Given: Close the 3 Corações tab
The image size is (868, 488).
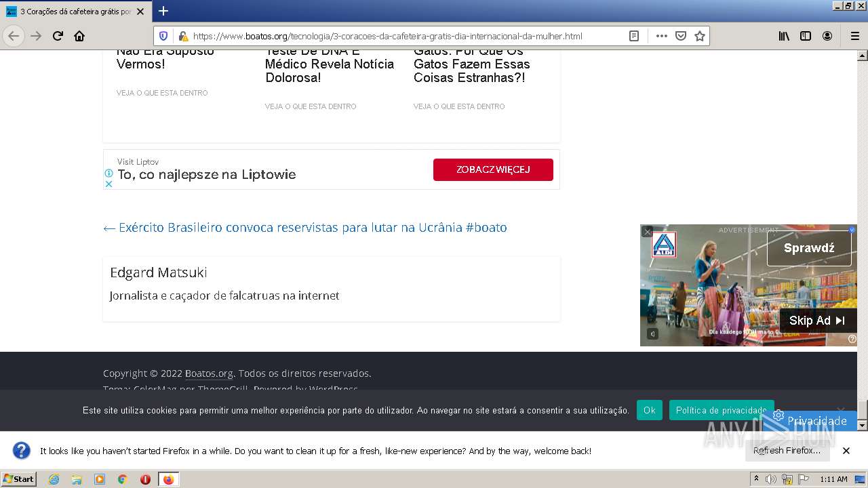Looking at the screenshot, I should click(140, 12).
